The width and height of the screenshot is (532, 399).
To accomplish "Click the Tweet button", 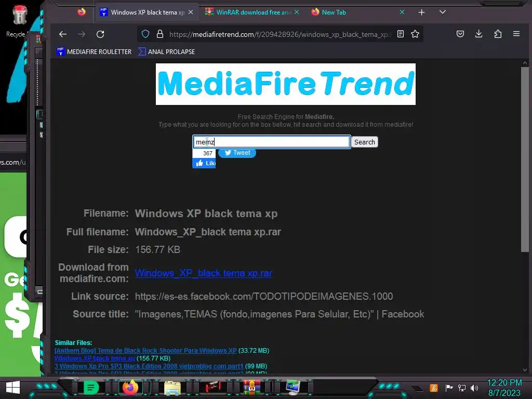I will 237,153.
